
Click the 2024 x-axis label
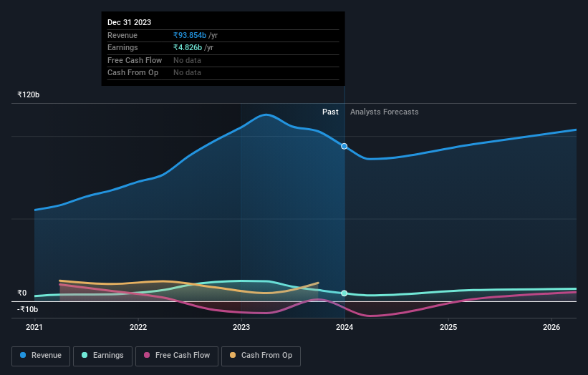344,328
